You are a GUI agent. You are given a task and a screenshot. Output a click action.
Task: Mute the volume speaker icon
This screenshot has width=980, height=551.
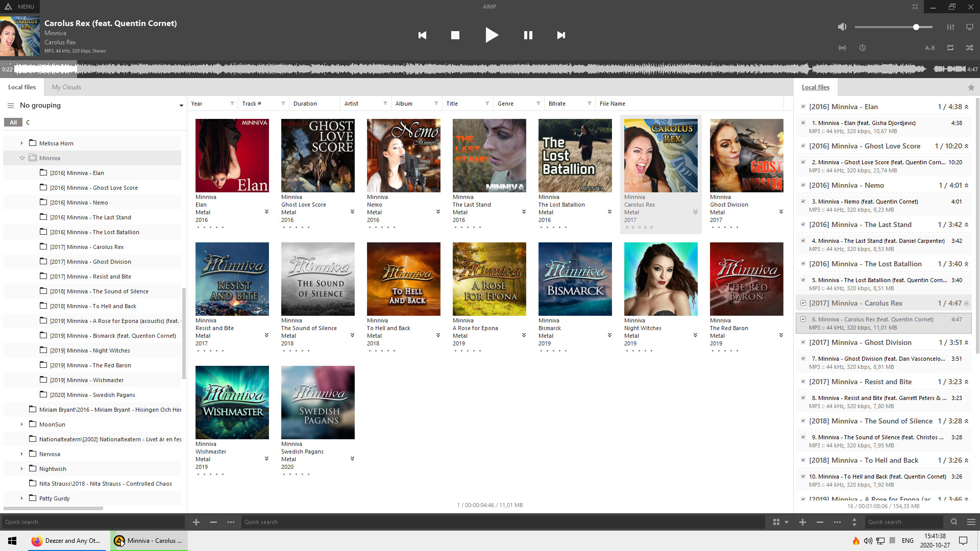pyautogui.click(x=842, y=27)
